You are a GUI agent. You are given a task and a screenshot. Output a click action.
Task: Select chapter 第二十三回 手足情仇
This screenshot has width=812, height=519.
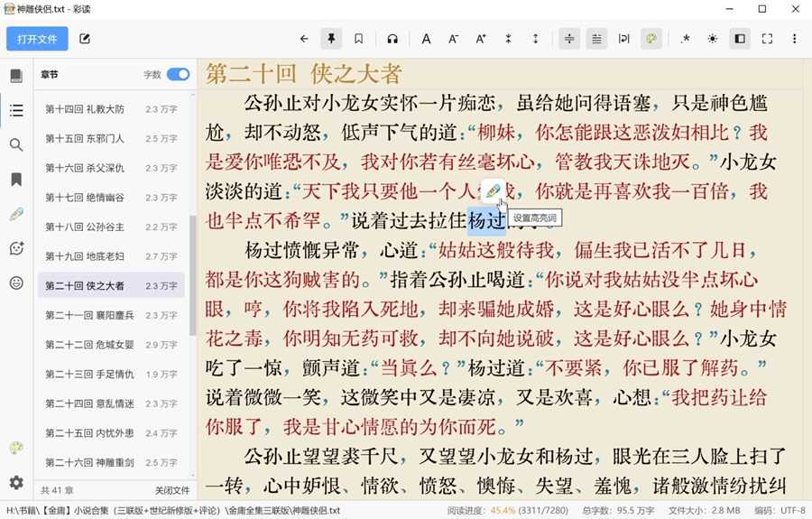pos(111,374)
